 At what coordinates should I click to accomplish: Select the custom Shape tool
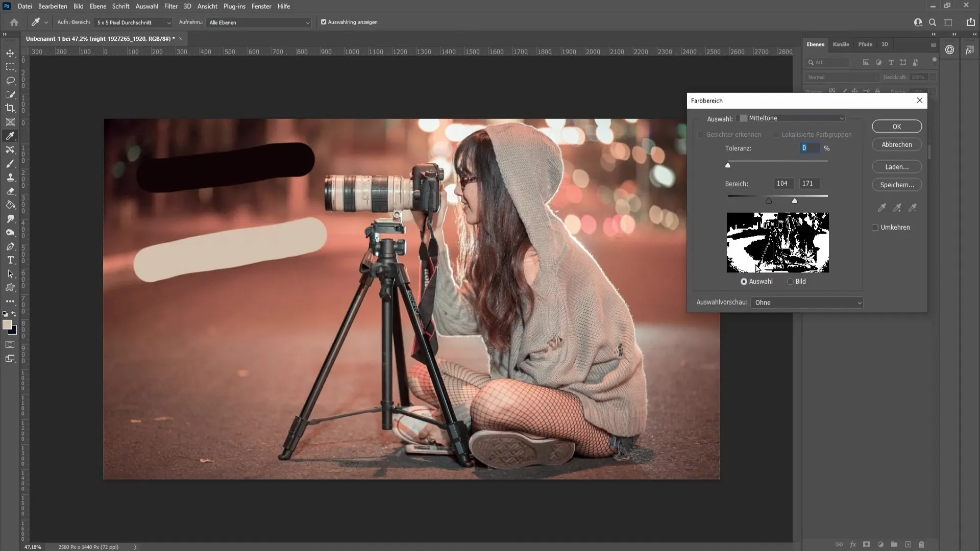pos(10,288)
